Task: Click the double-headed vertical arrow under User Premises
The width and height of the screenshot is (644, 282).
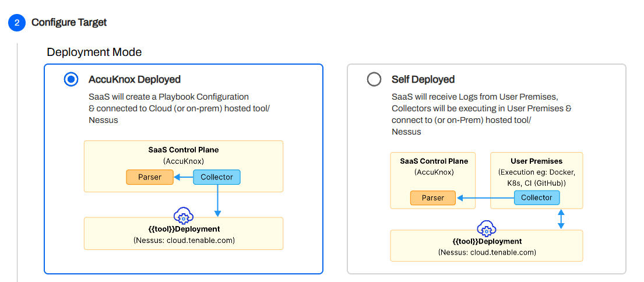Action: pyautogui.click(x=561, y=219)
